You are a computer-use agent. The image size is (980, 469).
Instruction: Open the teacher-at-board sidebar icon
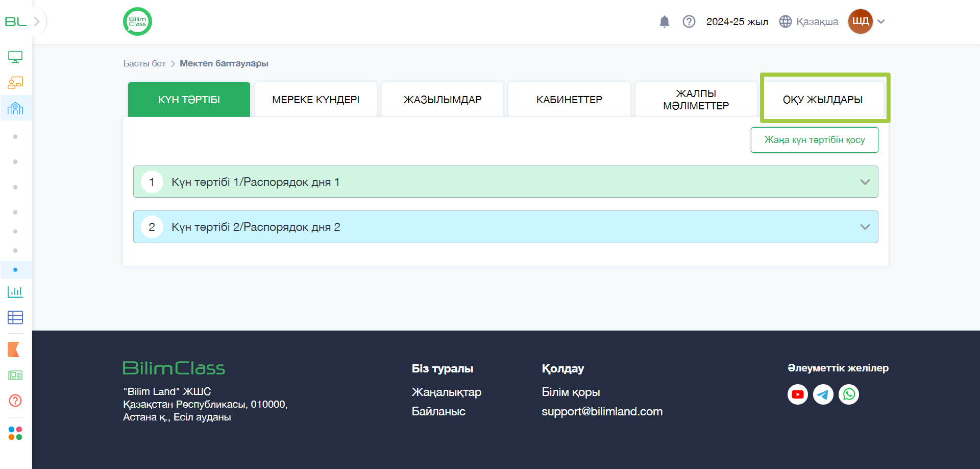pyautogui.click(x=15, y=82)
